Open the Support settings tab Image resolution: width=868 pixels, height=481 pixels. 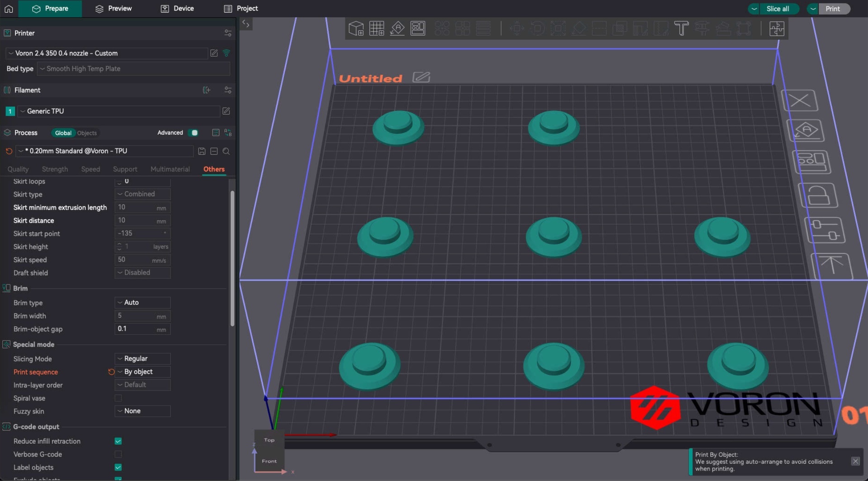(x=125, y=169)
